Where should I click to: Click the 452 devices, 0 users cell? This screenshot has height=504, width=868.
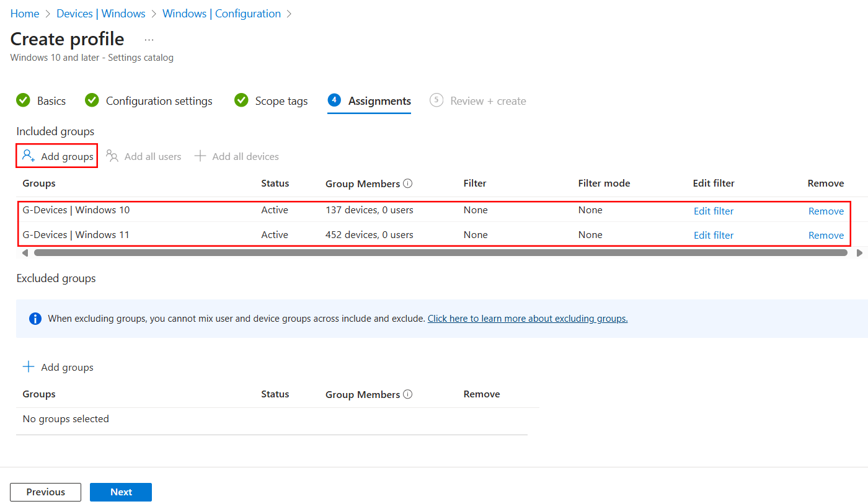[370, 234]
